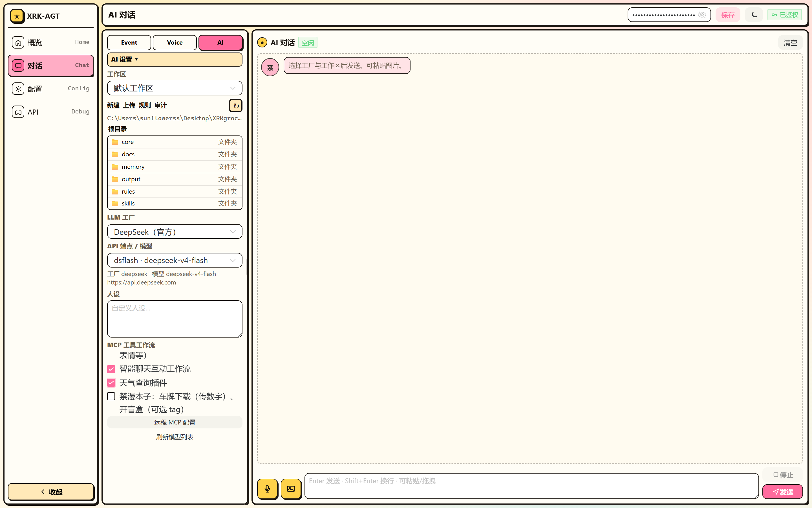Start voice input with microphone icon
812x508 pixels.
point(267,489)
